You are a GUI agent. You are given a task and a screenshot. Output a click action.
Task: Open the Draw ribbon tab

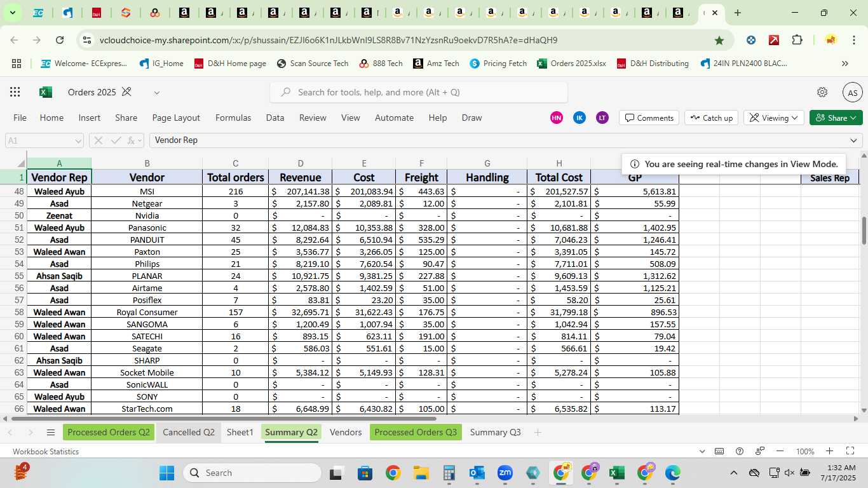(471, 118)
